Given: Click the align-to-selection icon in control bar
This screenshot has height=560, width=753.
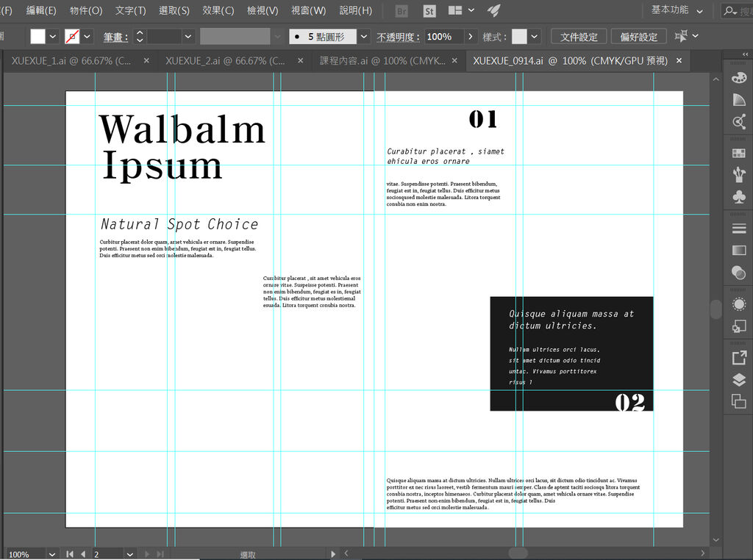Looking at the screenshot, I should pos(681,36).
